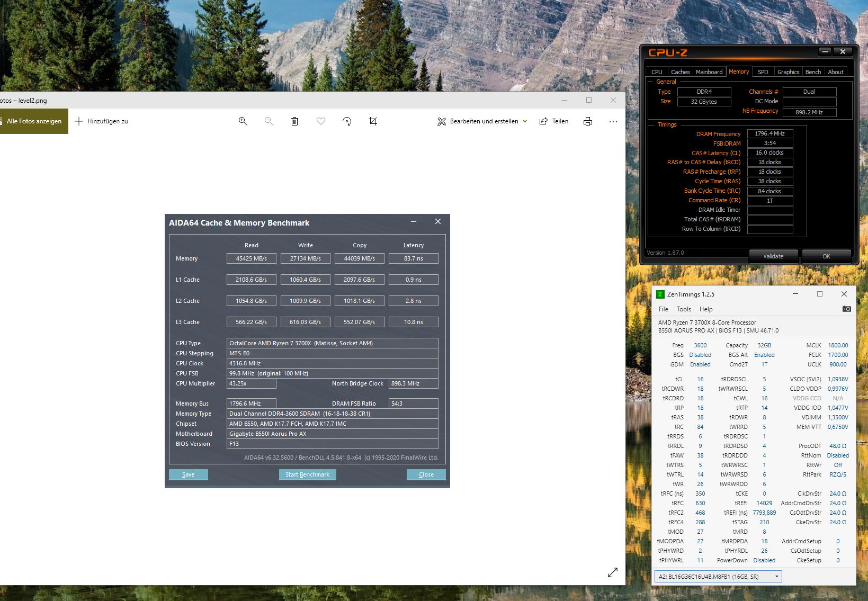The height and width of the screenshot is (601, 868).
Task: Click the GDM Enabled value in ZenTimings
Action: pos(700,364)
